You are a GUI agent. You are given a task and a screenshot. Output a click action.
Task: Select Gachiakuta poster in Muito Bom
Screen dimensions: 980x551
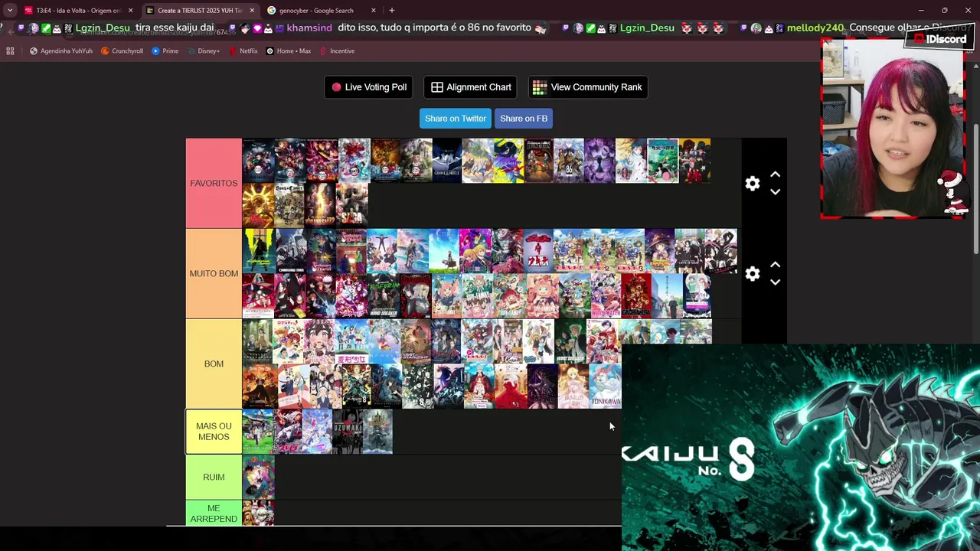[x=635, y=296]
